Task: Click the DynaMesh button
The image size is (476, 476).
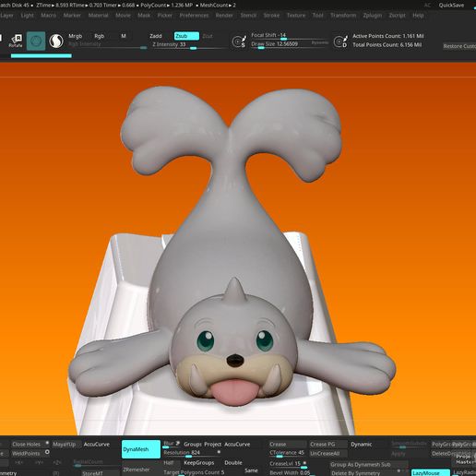Action: (141, 449)
